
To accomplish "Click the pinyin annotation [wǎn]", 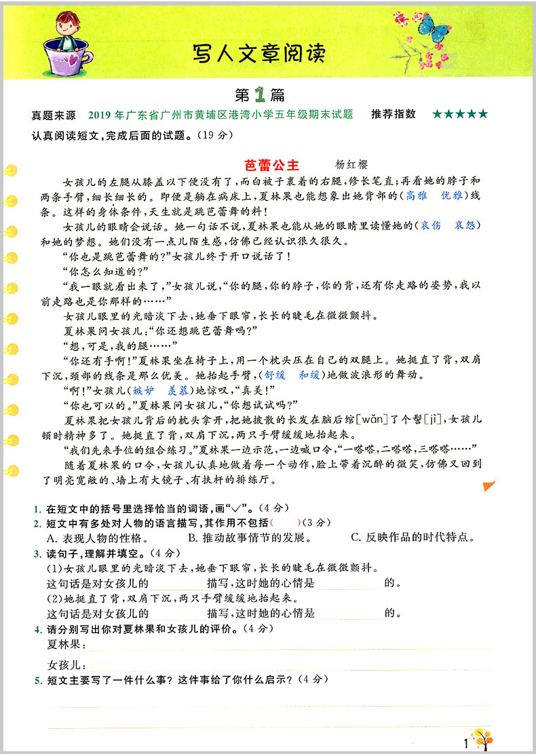I will click(x=372, y=419).
